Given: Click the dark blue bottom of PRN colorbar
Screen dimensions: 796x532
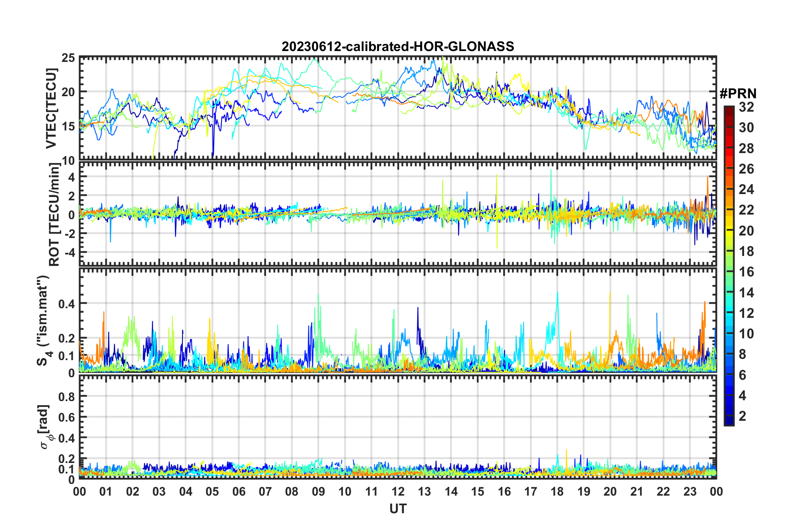Looking at the screenshot, I should click(729, 422).
